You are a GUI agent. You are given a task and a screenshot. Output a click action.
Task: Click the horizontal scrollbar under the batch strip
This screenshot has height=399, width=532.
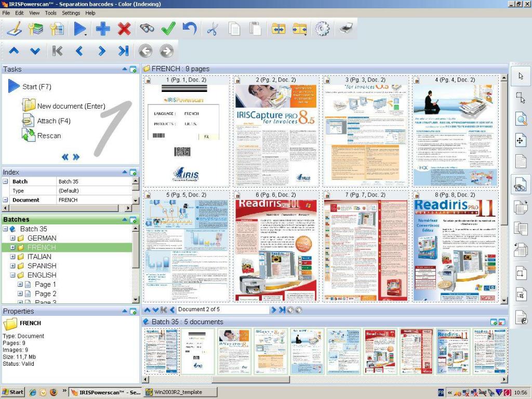325,379
